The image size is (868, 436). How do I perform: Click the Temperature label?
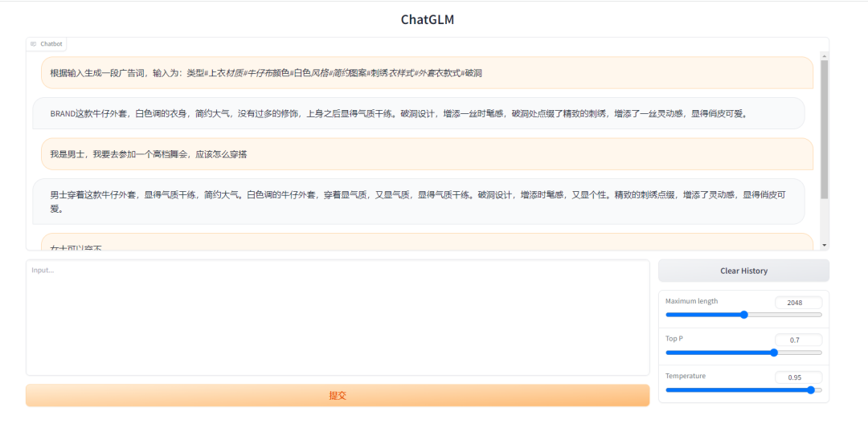pos(686,376)
